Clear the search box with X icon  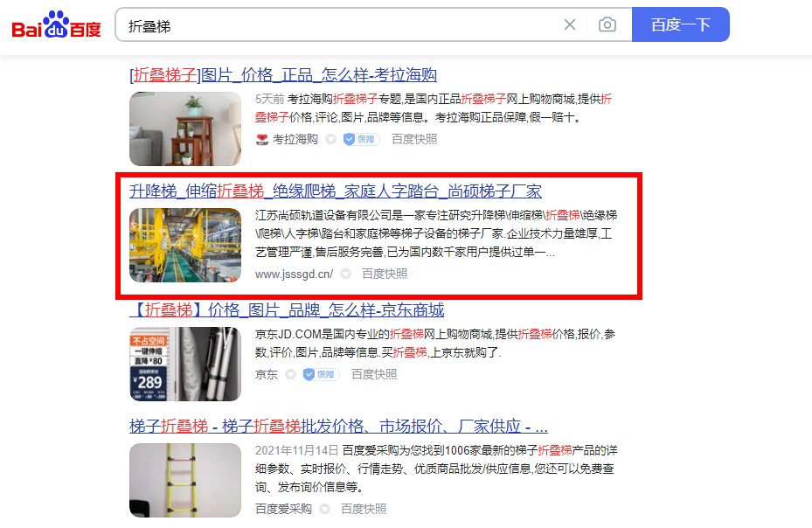570,24
